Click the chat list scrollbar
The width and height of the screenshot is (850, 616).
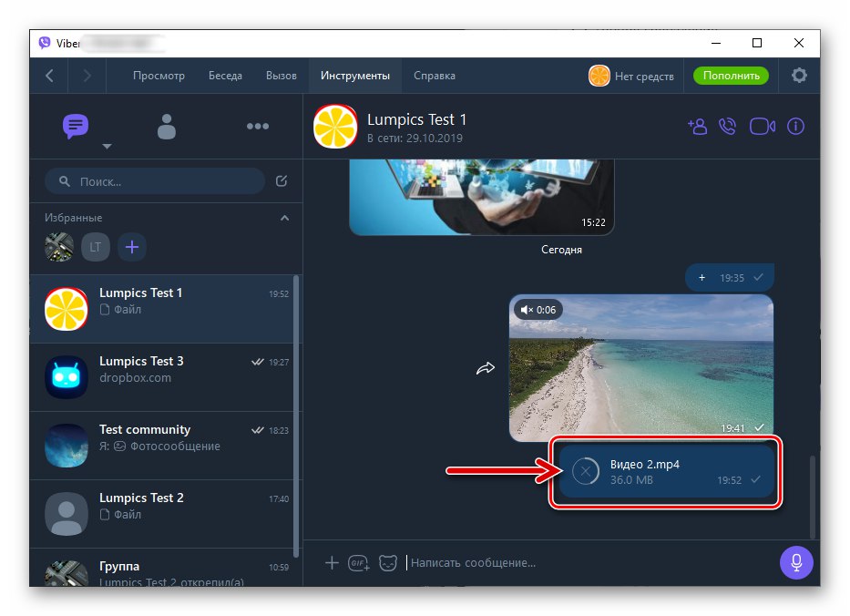(x=296, y=416)
